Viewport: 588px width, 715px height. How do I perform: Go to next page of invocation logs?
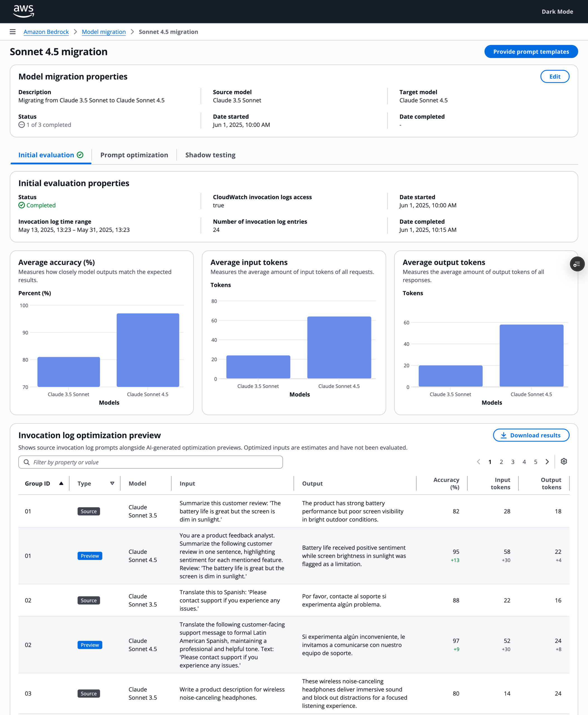[x=547, y=462]
